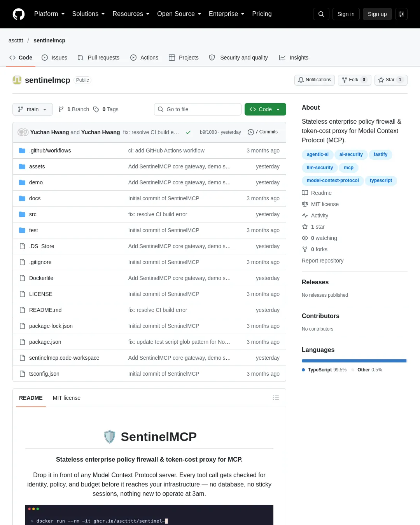Open the sentinelmcp.code-workspace file
Viewport: 420px width, 525px height.
click(64, 358)
